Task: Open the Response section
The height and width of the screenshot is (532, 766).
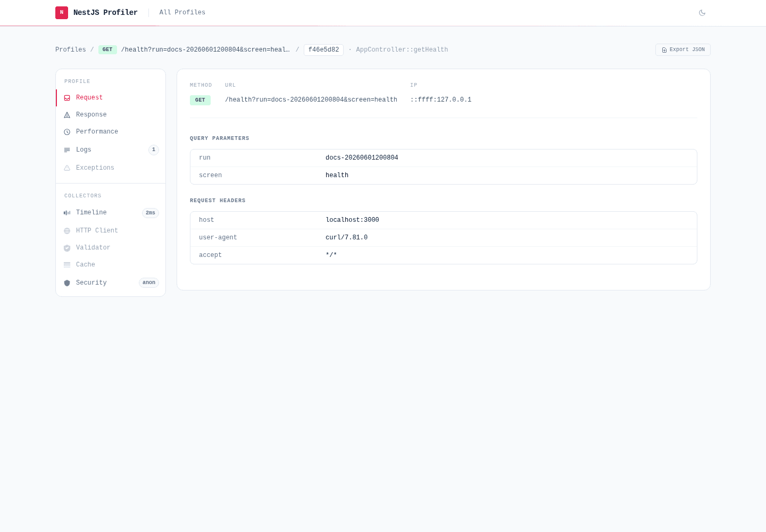Action: tap(111, 115)
